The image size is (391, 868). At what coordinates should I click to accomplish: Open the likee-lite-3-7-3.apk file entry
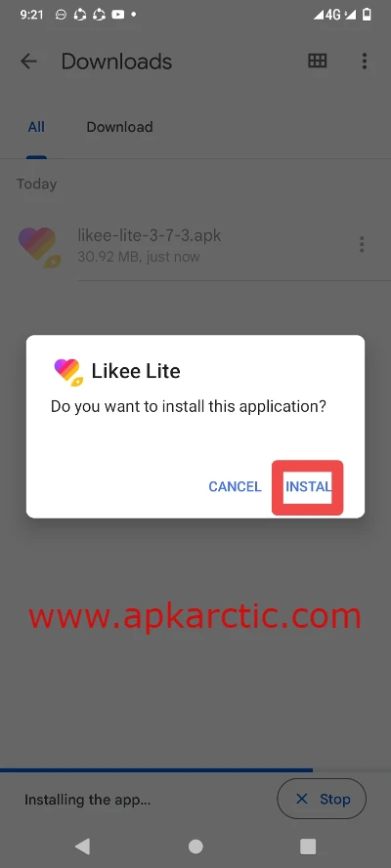tap(195, 245)
